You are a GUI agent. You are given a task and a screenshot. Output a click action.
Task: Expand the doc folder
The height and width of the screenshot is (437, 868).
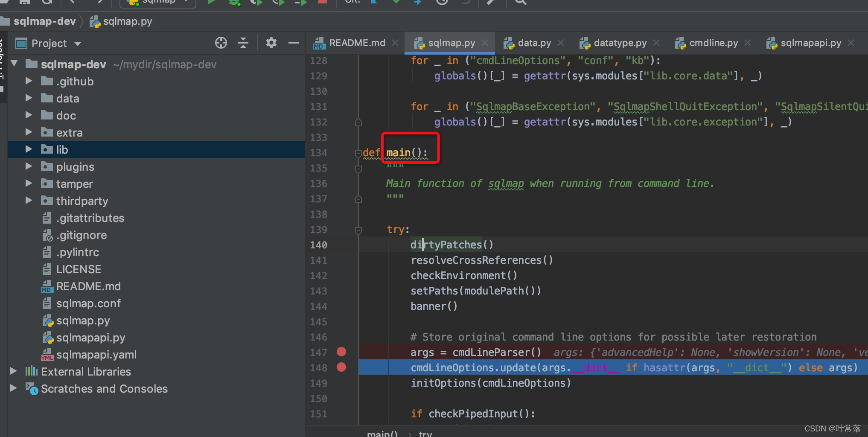pyautogui.click(x=29, y=115)
